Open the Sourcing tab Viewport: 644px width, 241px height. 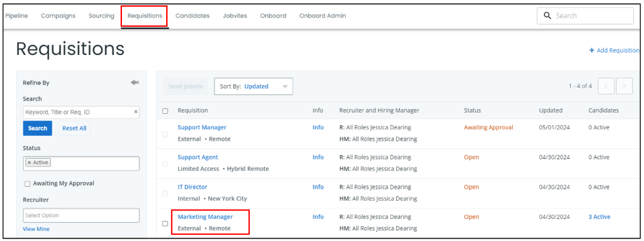coord(101,15)
